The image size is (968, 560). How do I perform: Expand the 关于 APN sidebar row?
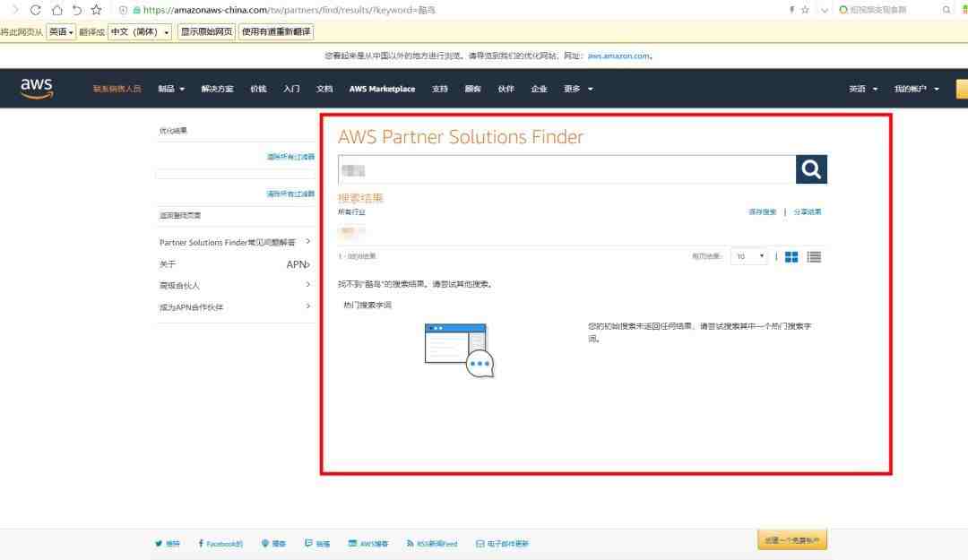(x=235, y=264)
